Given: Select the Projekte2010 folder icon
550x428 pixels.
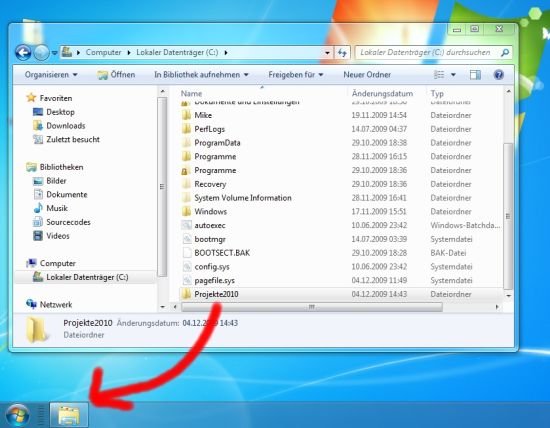Looking at the screenshot, I should (x=186, y=294).
